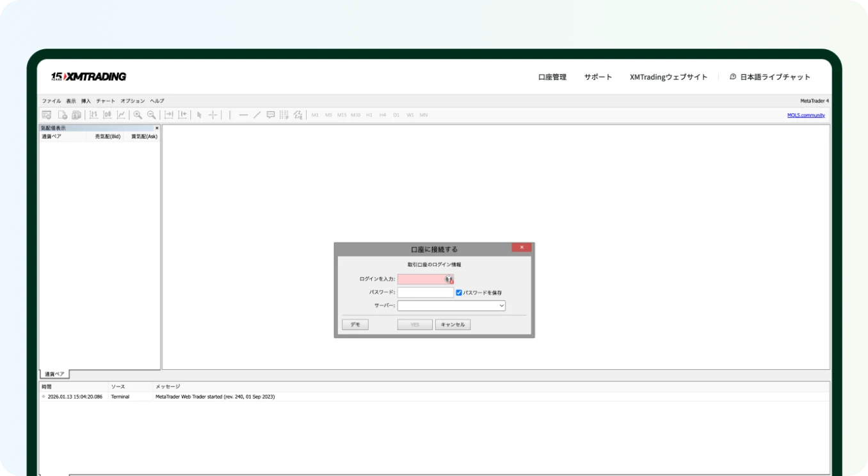Enable the Auto Scroll toolbar icon
The height and width of the screenshot is (476, 868).
pyautogui.click(x=168, y=115)
